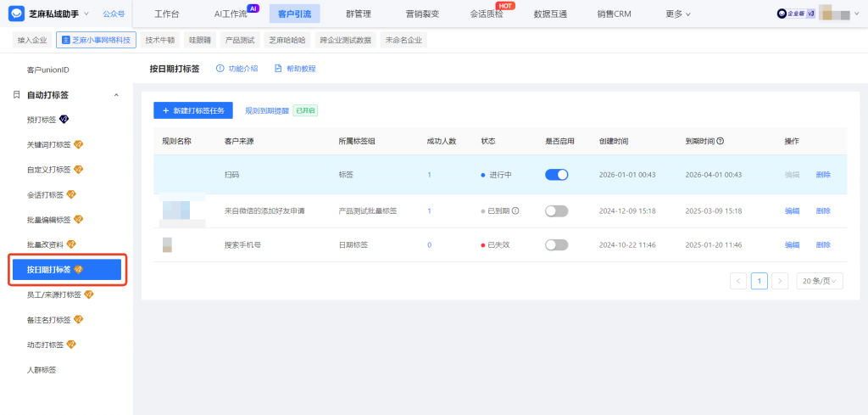This screenshot has width=868, height=415.
Task: Click the diamond badge next to 批量编辑标签
Action: click(79, 220)
